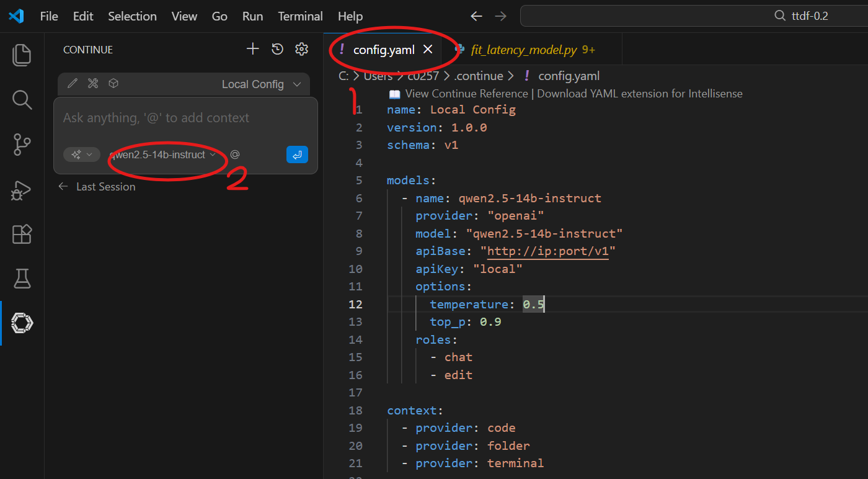
Task: Start a new Continue session with the plus icon
Action: point(252,49)
